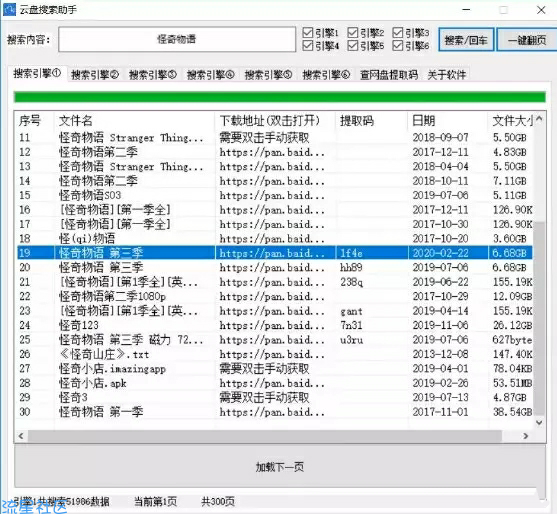557x514 pixels.
Task: Click extraction code gant
Action: [x=351, y=312]
